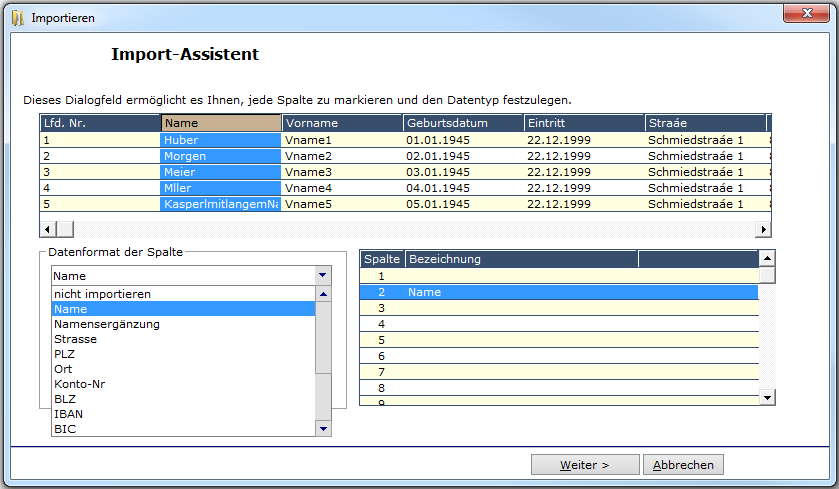Select the 'Vorname' column header
This screenshot has height=489, width=839.
pyautogui.click(x=342, y=123)
